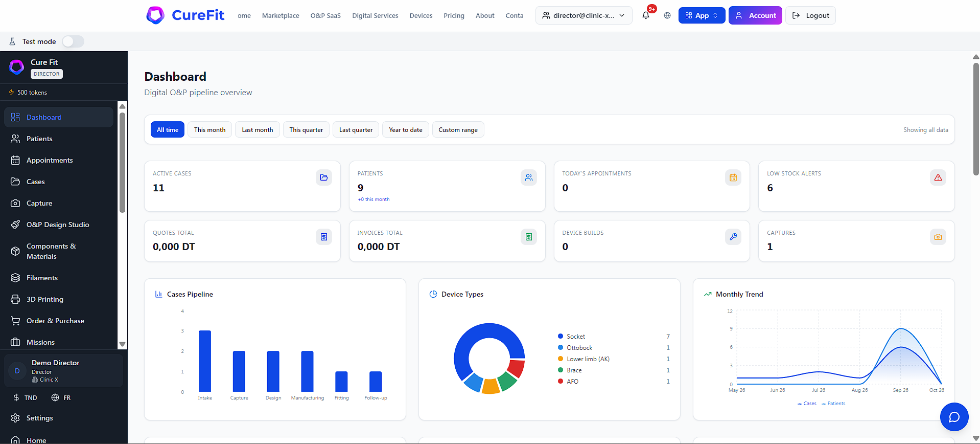The width and height of the screenshot is (980, 444).
Task: Toggle the Cases series in trend legend
Action: click(807, 404)
